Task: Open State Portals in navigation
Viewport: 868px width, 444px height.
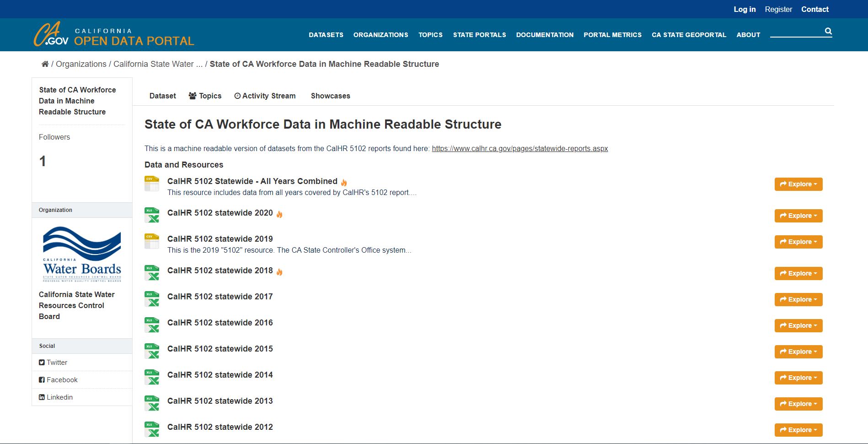Action: point(480,35)
